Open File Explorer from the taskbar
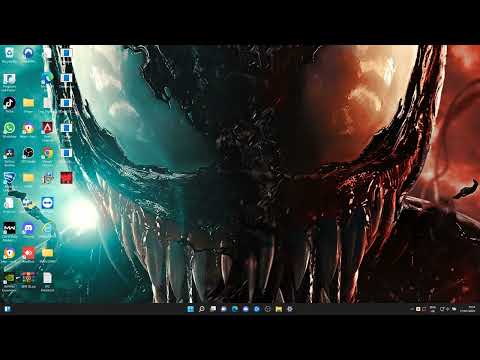 point(279,309)
